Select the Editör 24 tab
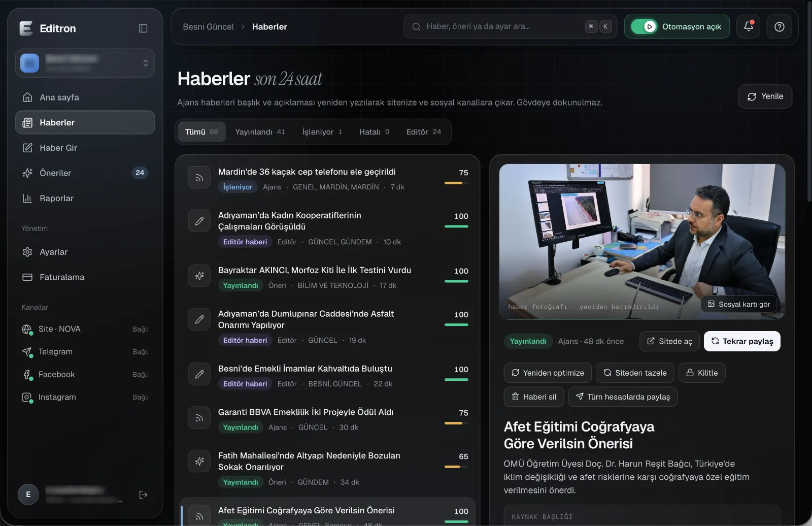Screen dimensions: 812x526 tap(424, 132)
